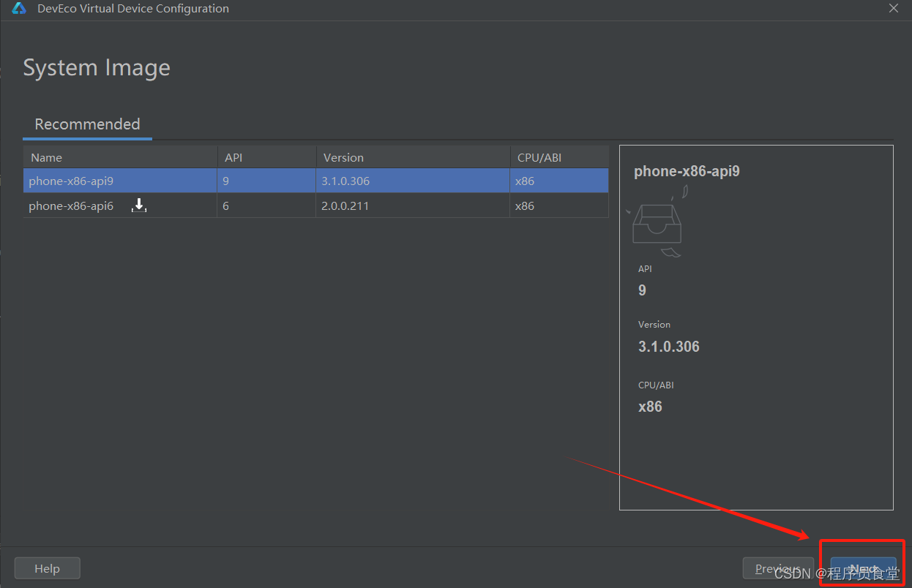
Task: Select the phone-x86-api6 row name
Action: click(x=71, y=206)
